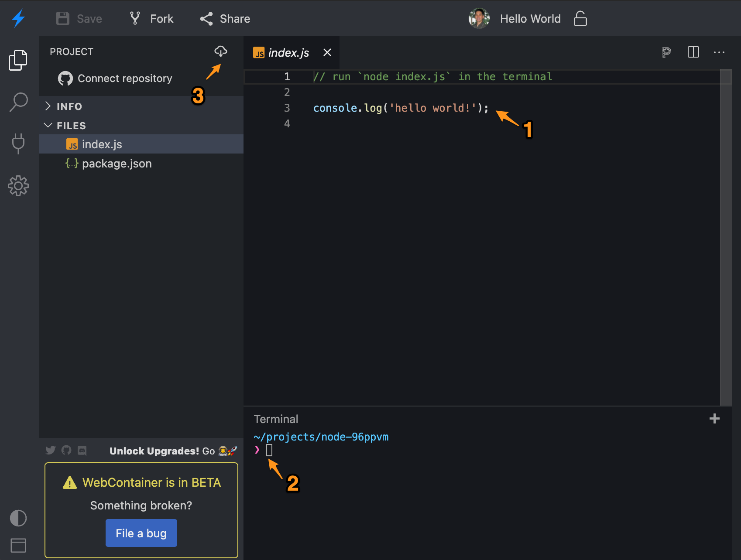Toggle the panel layout icon at bottom
This screenshot has height=560, width=741.
coord(18,546)
